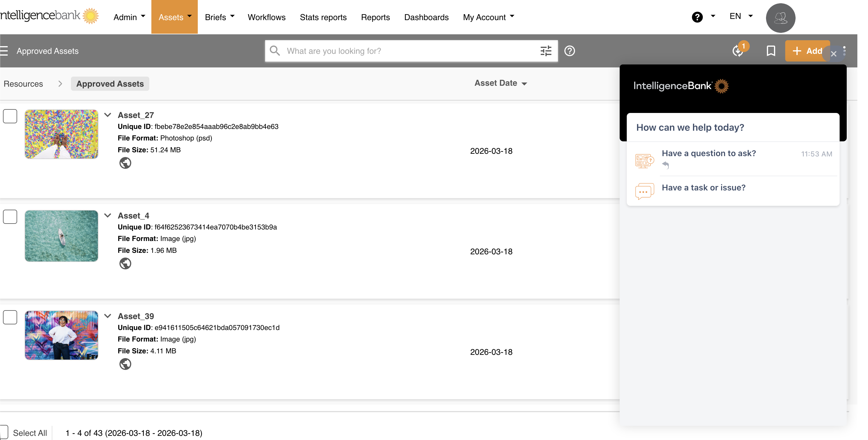Open the user profile avatar
The image size is (868, 440).
(x=780, y=18)
